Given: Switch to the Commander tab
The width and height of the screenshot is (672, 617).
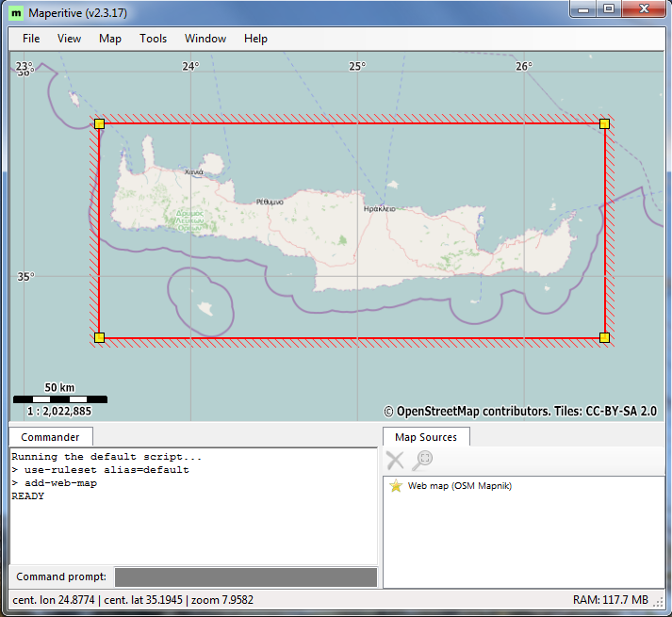Looking at the screenshot, I should (x=51, y=437).
